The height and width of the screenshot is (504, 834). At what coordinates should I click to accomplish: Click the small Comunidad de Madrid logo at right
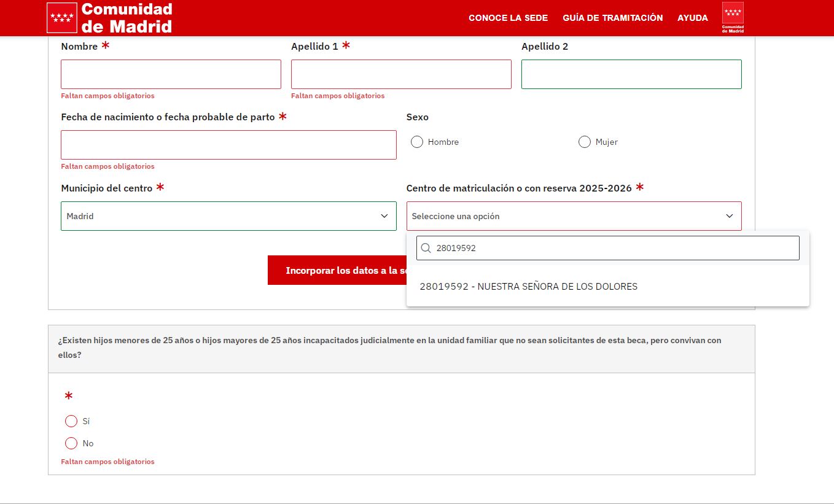pyautogui.click(x=732, y=17)
